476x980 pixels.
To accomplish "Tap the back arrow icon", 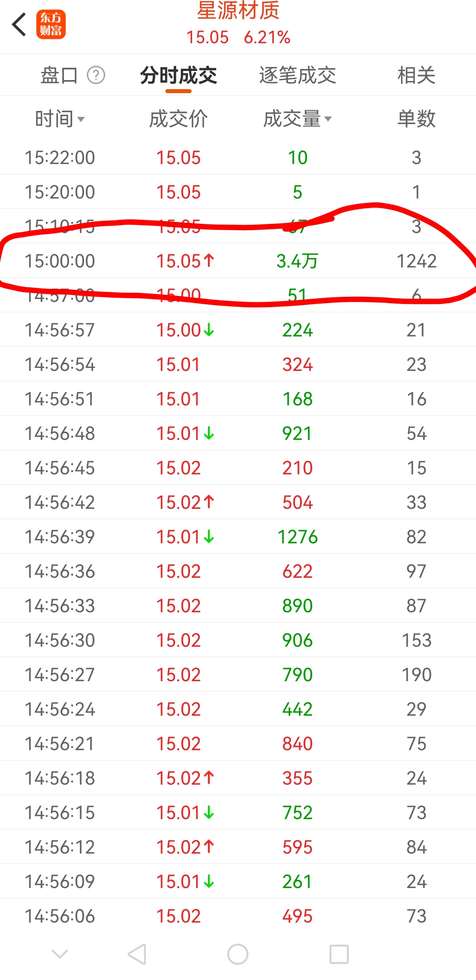I will tap(19, 25).
